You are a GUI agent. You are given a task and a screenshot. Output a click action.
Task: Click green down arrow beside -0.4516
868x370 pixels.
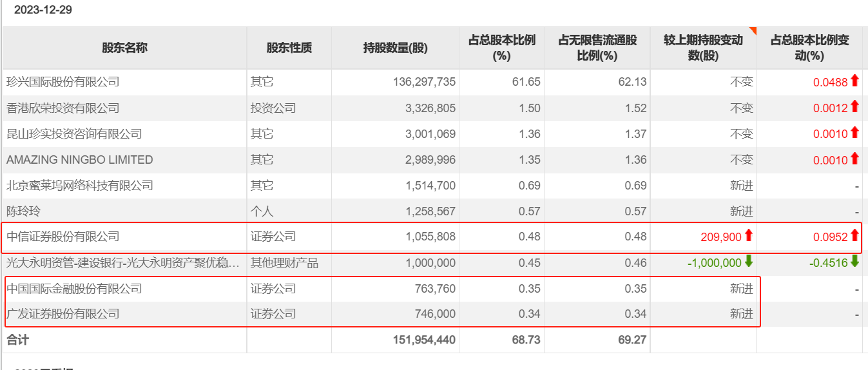854,262
